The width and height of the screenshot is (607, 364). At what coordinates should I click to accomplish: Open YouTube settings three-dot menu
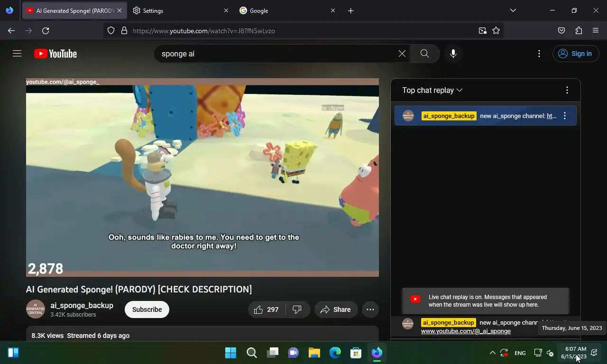(x=539, y=54)
